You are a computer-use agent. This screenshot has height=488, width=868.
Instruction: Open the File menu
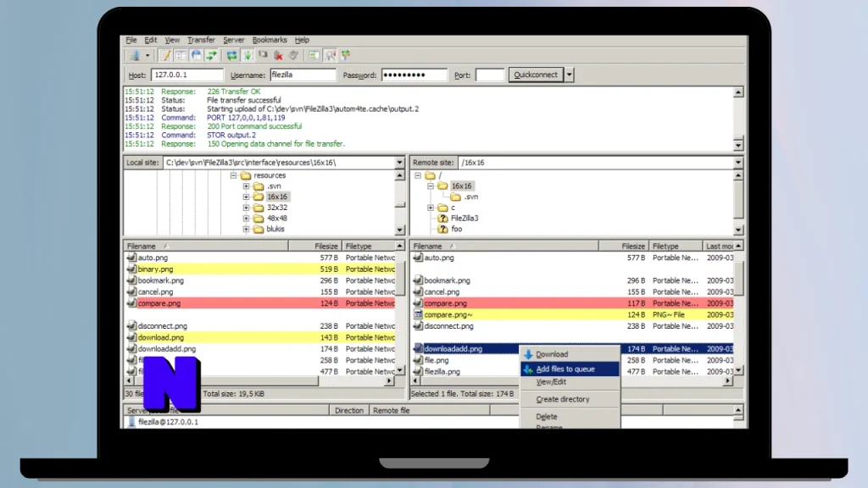(x=131, y=40)
